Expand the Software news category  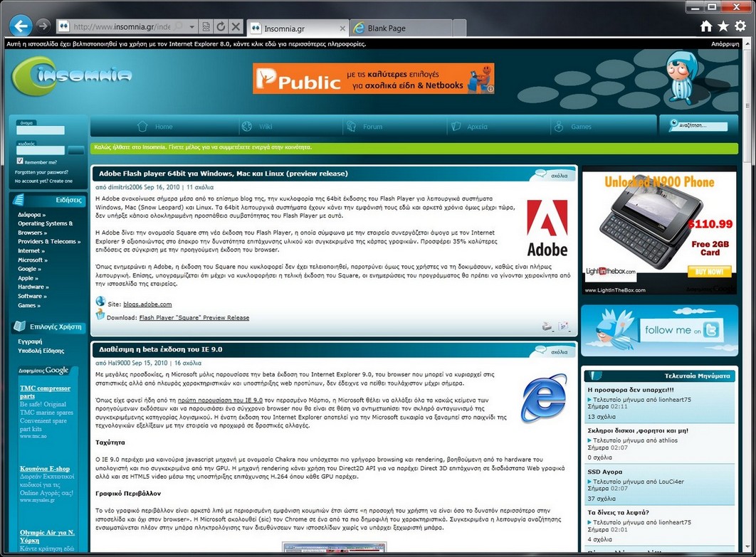(32, 297)
